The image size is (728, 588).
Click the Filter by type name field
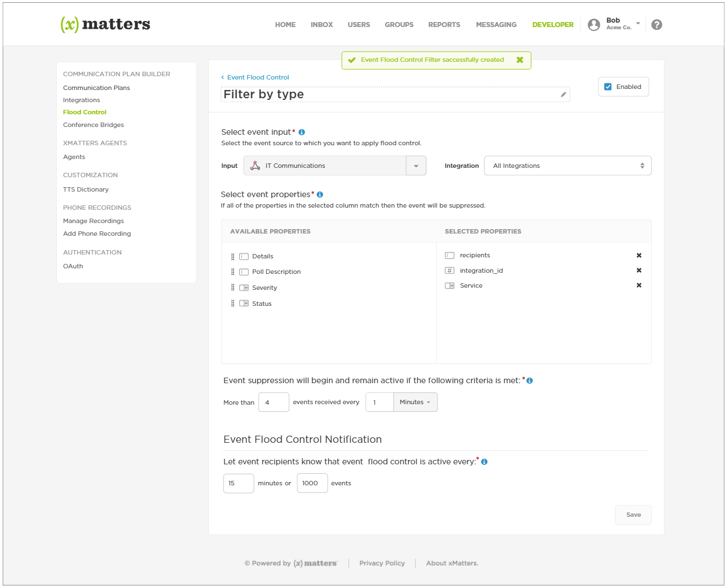395,94
